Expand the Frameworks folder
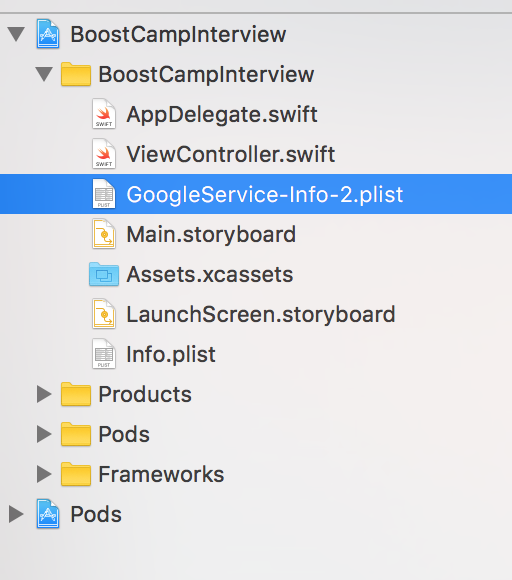 coord(44,474)
